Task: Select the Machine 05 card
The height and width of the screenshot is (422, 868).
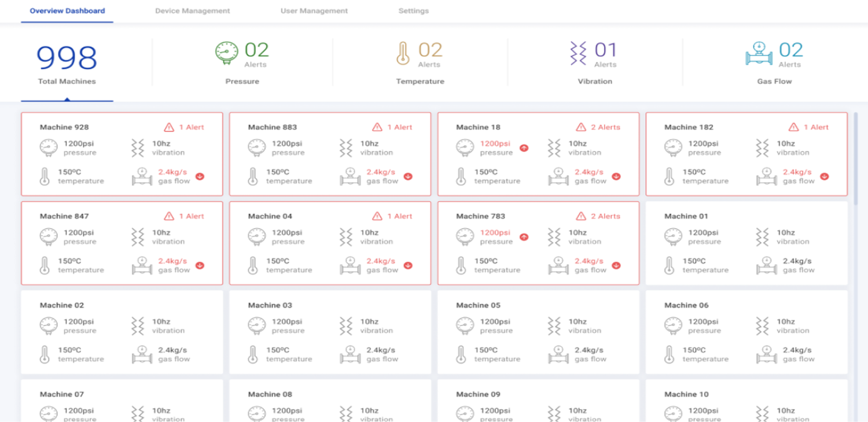Action: click(538, 332)
